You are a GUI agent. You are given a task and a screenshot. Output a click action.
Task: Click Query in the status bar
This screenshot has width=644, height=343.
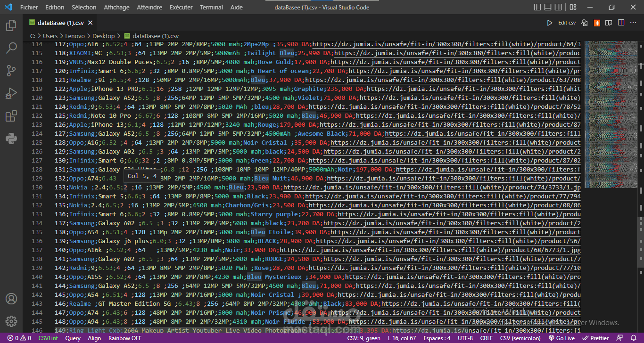(x=73, y=338)
